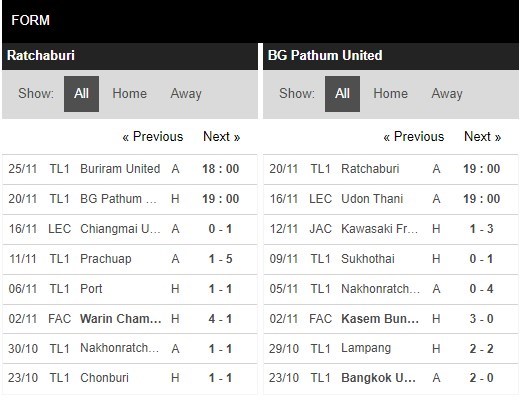Open the Lampang 2 - 2 match
This screenshot has height=401, width=524.
(391, 349)
